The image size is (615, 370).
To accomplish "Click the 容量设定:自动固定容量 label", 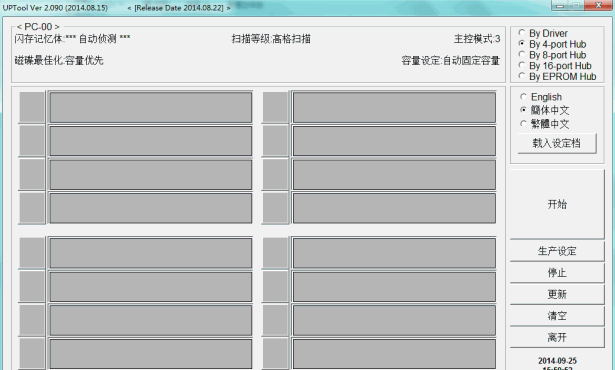I will pyautogui.click(x=451, y=60).
